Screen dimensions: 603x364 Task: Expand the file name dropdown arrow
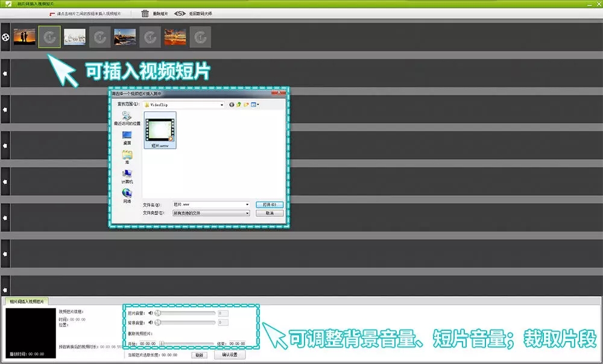247,204
